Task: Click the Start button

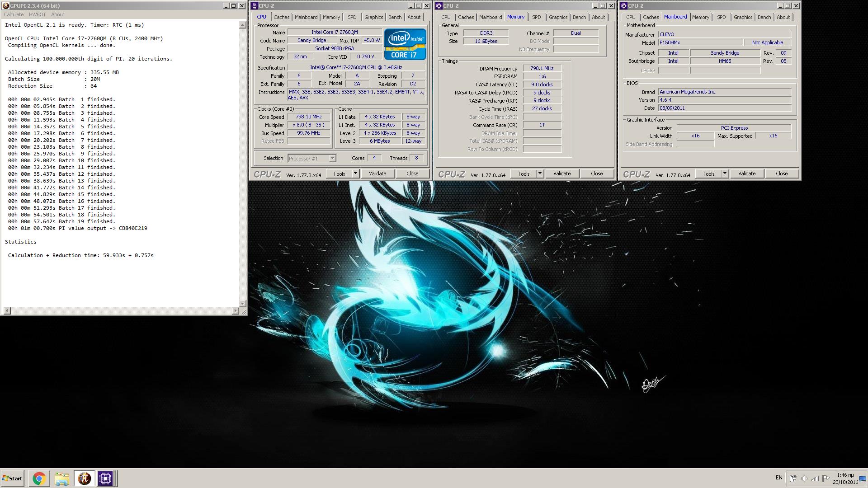Action: coord(12,478)
